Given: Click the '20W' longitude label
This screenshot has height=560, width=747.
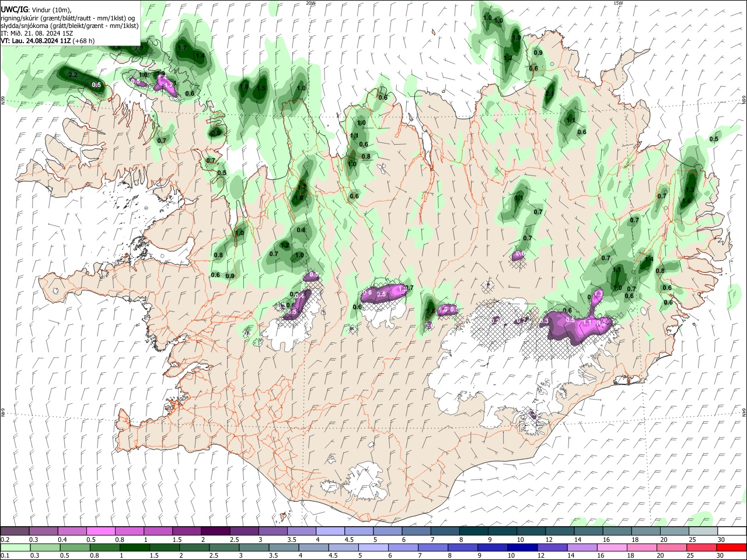Looking at the screenshot, I should (x=310, y=3).
